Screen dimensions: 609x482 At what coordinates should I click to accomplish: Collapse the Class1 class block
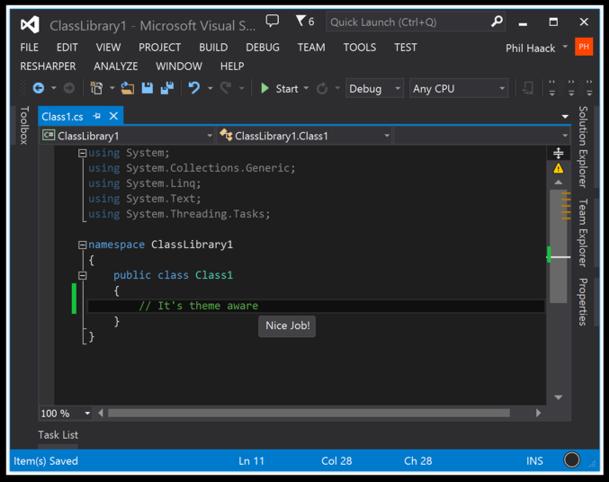point(82,275)
